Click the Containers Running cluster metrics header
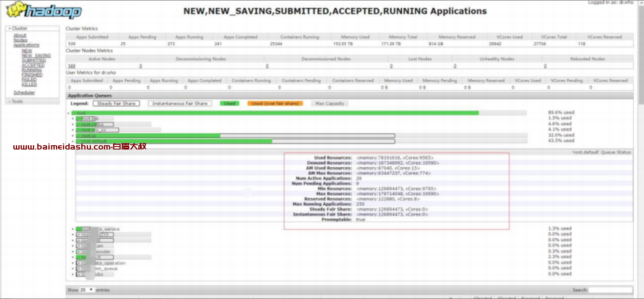Image resolution: width=644 pixels, height=299 pixels. coord(299,37)
